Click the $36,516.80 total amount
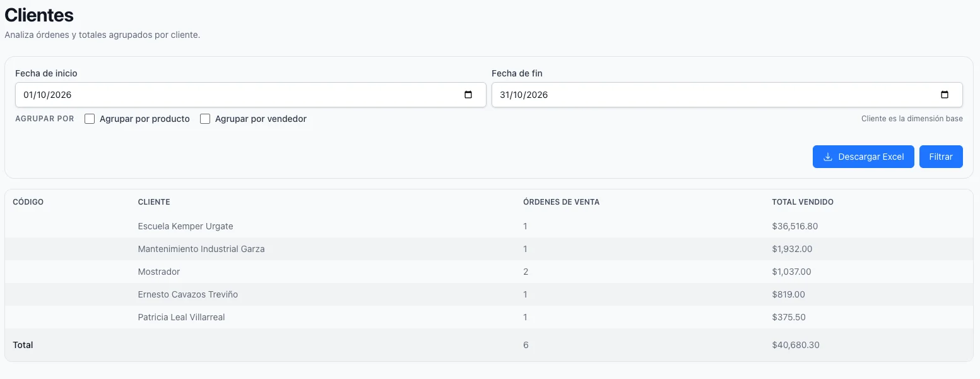Image resolution: width=980 pixels, height=379 pixels. [795, 226]
